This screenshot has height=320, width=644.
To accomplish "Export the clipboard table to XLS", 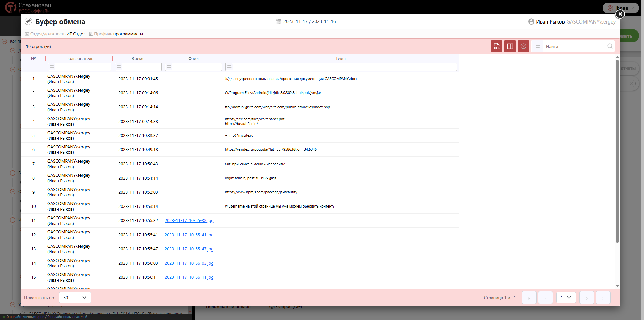I will 496,46.
